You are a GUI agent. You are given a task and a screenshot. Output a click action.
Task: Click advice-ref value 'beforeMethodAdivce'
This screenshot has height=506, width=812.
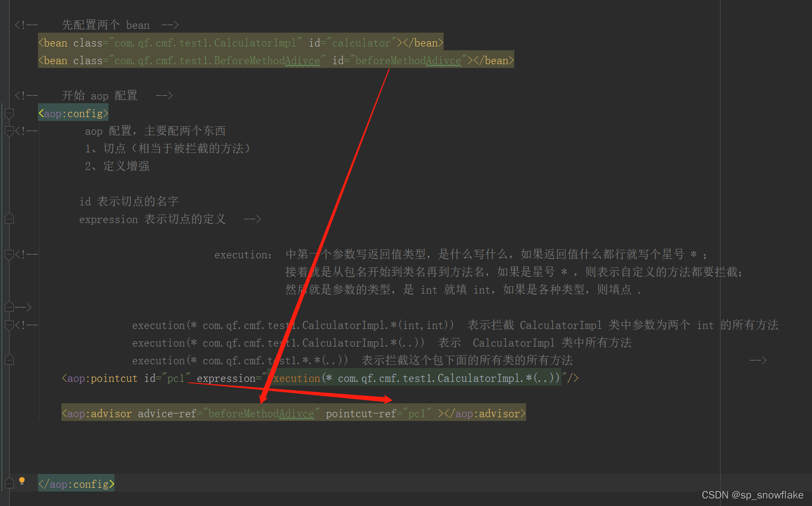(x=261, y=413)
